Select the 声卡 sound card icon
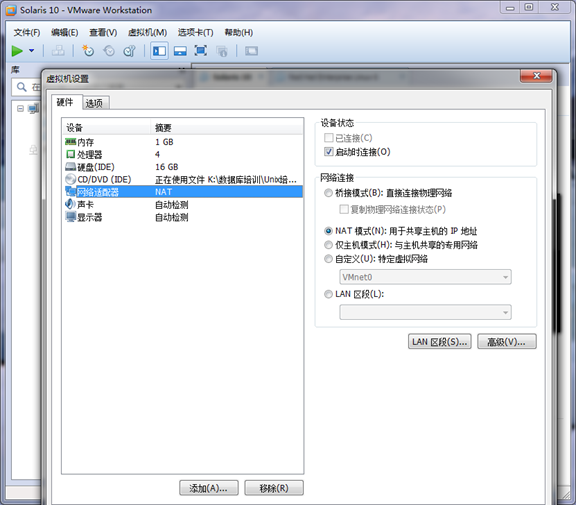This screenshot has height=505, width=576. 70,204
